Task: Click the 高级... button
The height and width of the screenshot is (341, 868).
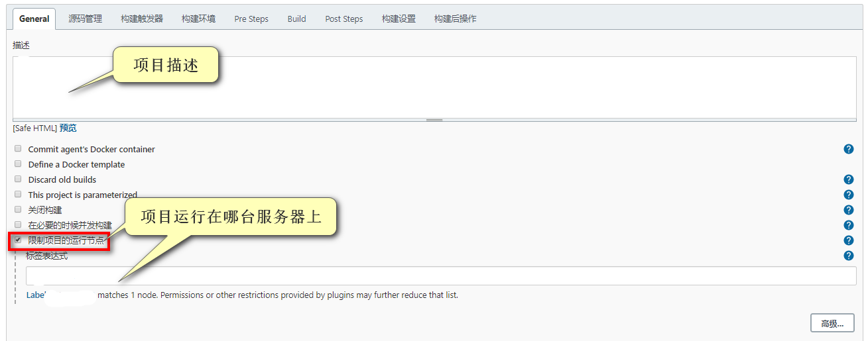Action: coord(832,323)
